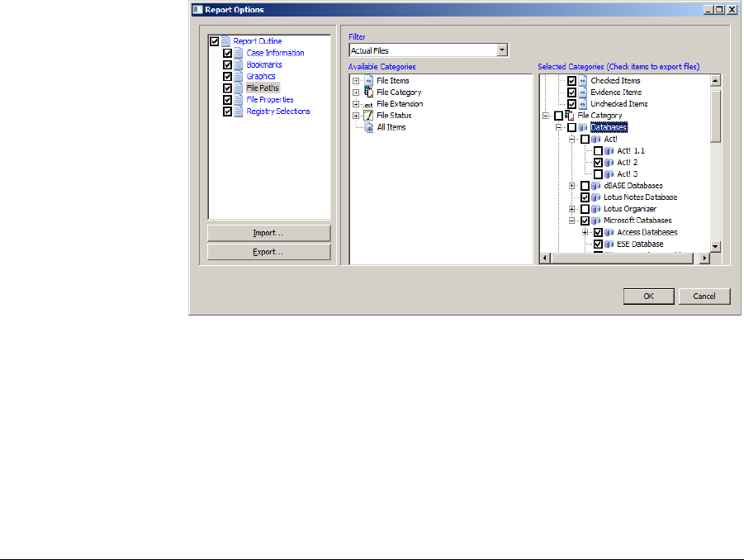Click the File Status icon
744x560 pixels.
(368, 116)
